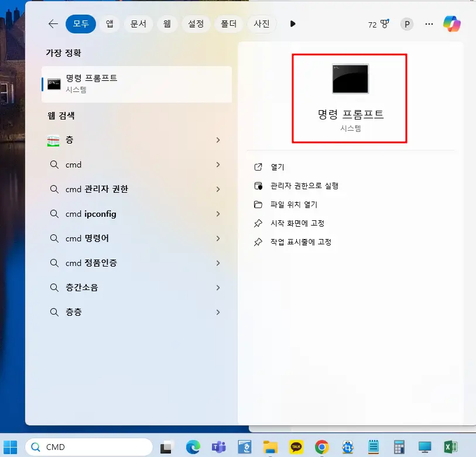This screenshot has width=476, height=457.
Task: Launch KakaoTalk from the taskbar
Action: coord(294,446)
